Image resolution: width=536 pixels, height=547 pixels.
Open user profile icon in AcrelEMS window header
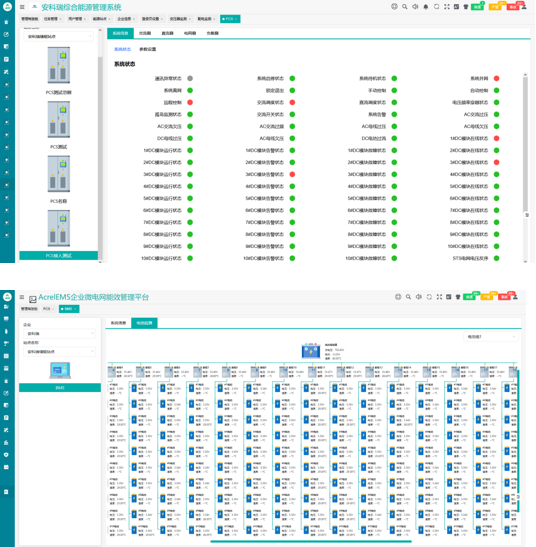(x=515, y=297)
